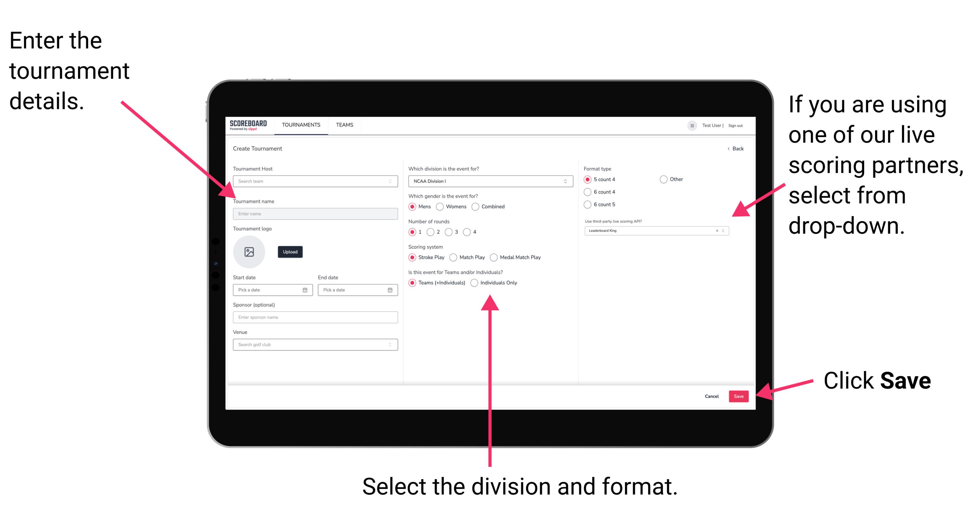Screen dimensions: 980x527
Task: Click the start date calendar picker icon
Action: tap(305, 290)
